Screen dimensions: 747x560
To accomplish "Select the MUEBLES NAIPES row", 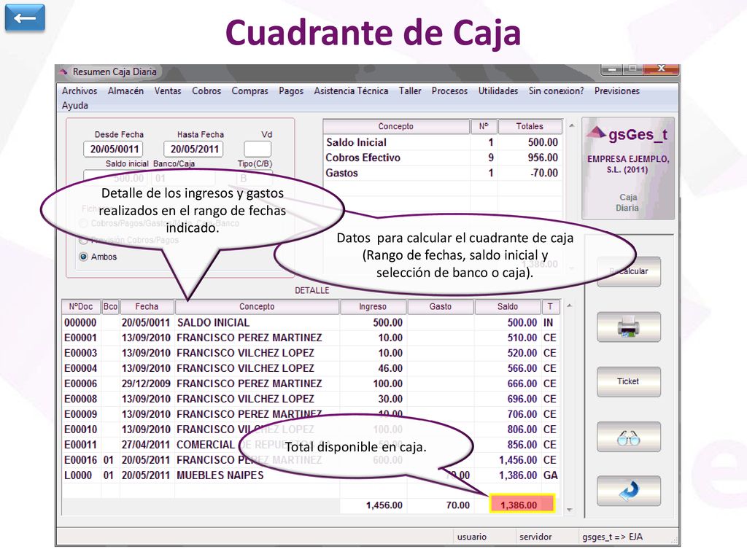I will 311,475.
